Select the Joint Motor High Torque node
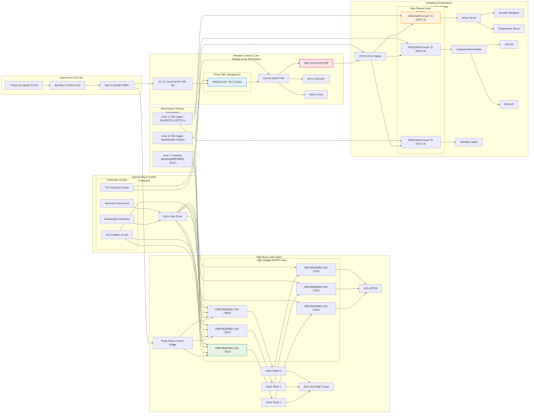 (x=316, y=387)
